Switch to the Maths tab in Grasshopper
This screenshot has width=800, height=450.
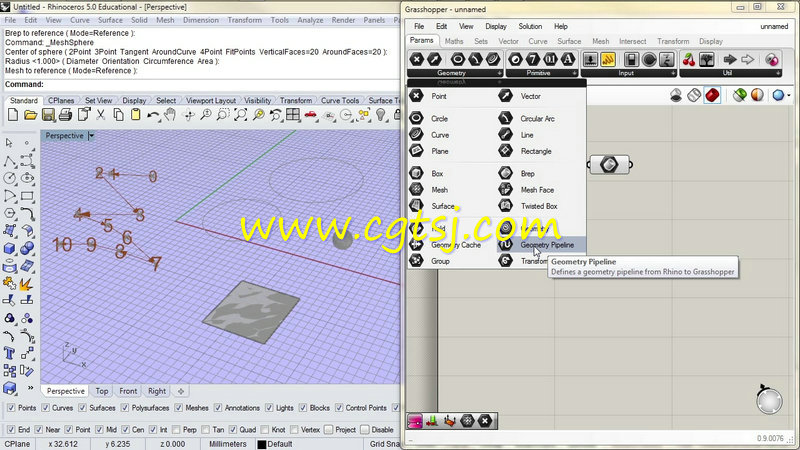[454, 41]
